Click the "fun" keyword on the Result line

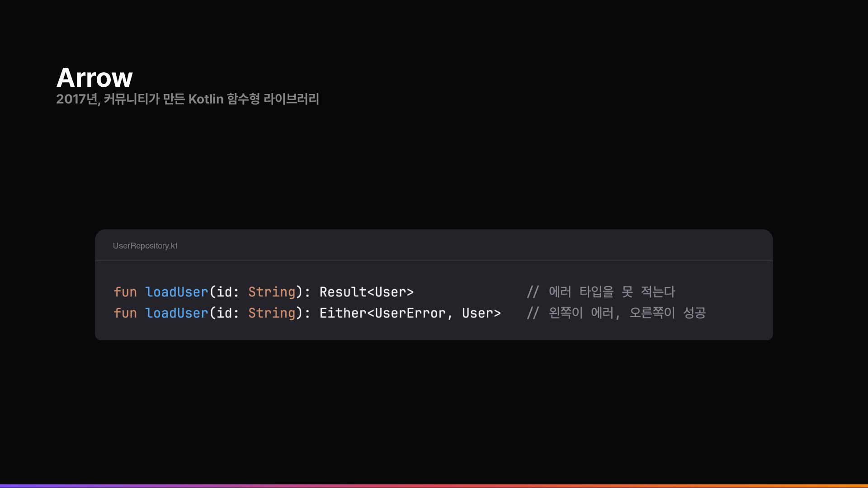click(125, 292)
